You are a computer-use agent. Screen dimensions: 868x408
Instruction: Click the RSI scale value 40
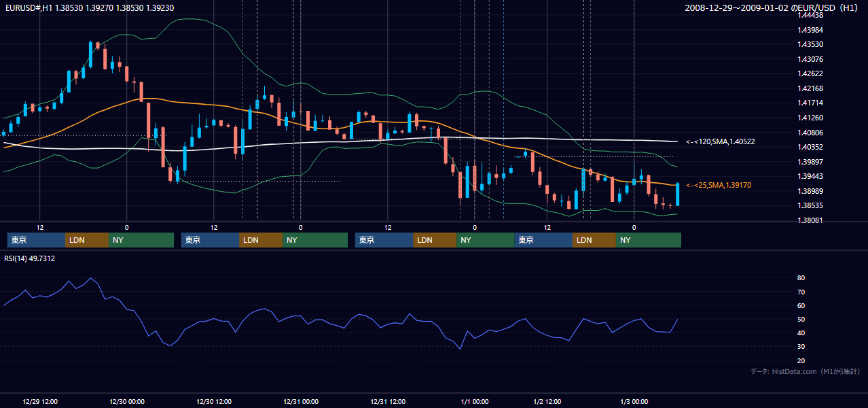(801, 333)
